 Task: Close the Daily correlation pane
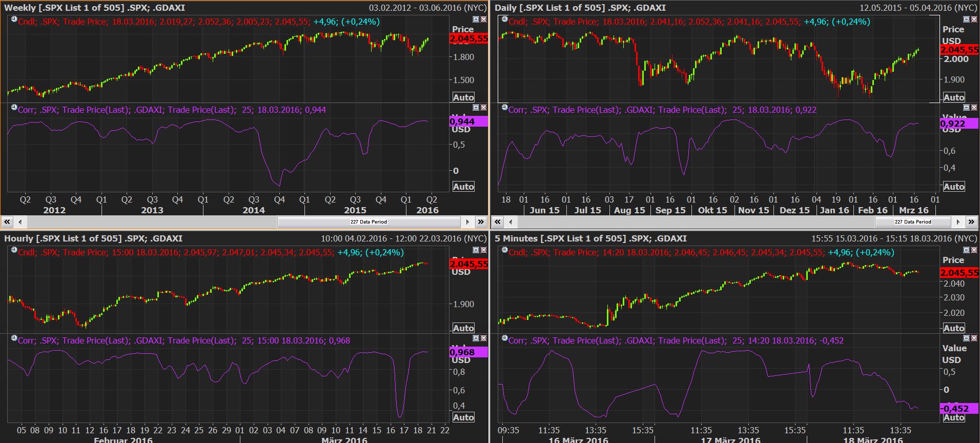(974, 108)
